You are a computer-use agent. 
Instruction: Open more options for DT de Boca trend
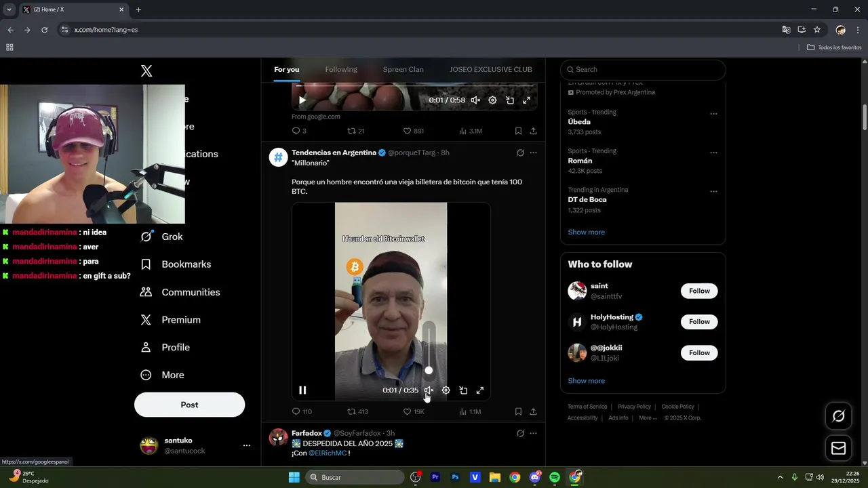713,192
